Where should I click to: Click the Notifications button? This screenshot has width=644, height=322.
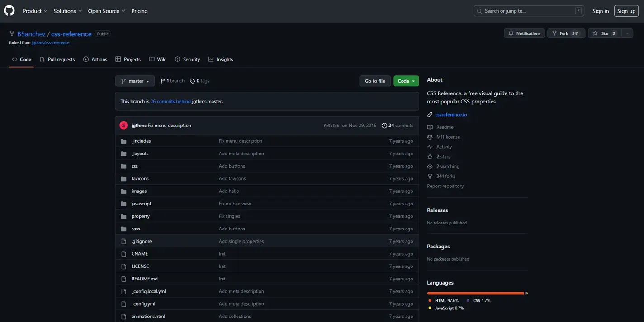click(524, 33)
